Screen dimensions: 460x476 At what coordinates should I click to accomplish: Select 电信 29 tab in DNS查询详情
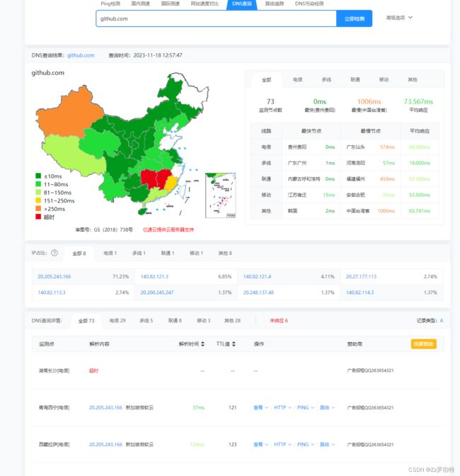tap(117, 320)
